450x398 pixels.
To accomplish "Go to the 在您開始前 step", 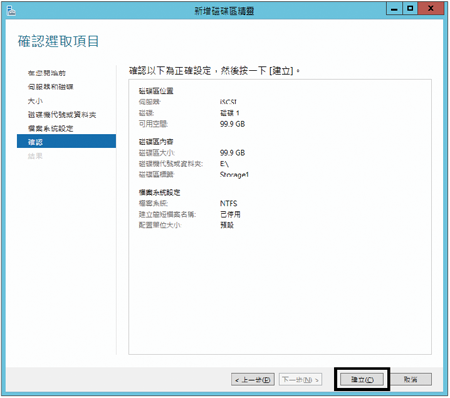I will click(47, 73).
